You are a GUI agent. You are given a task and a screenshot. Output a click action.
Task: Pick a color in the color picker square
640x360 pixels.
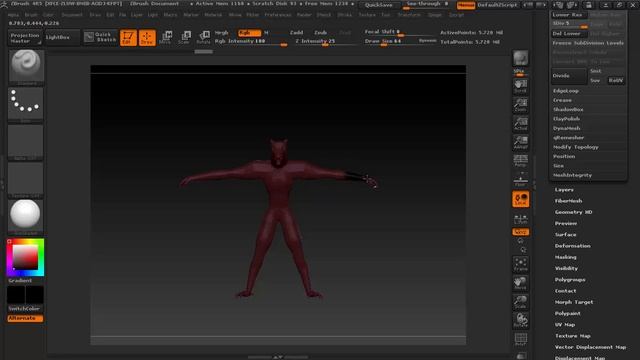25,258
